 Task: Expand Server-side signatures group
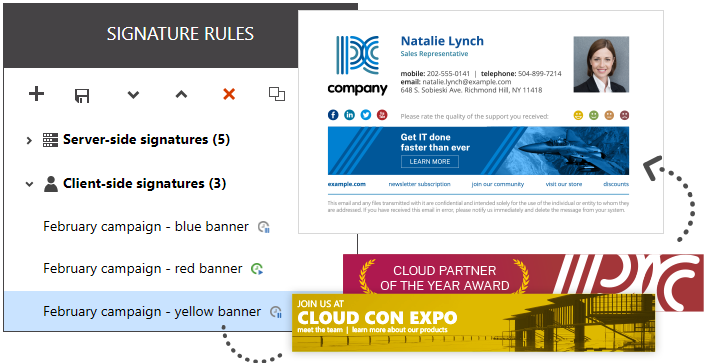point(29,140)
